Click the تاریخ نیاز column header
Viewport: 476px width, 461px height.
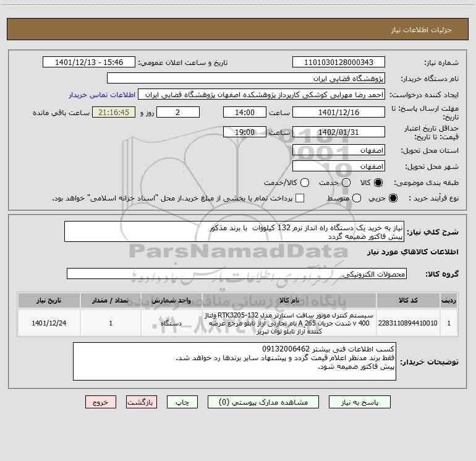49,300
